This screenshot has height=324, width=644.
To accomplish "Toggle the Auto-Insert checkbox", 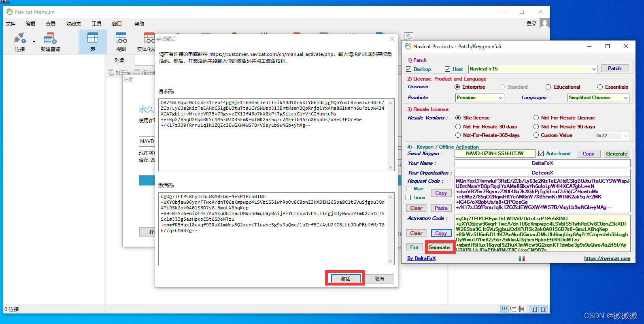I will point(541,153).
